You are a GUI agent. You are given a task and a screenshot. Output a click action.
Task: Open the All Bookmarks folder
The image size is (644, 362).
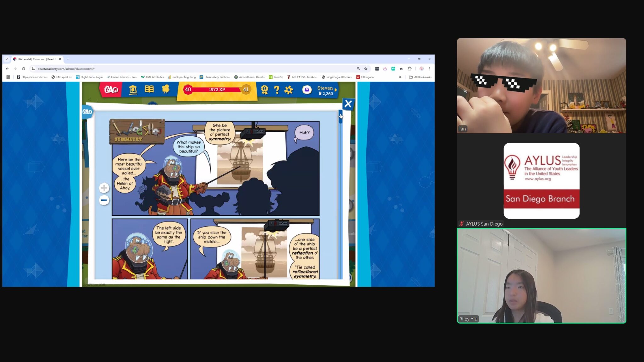tap(420, 77)
